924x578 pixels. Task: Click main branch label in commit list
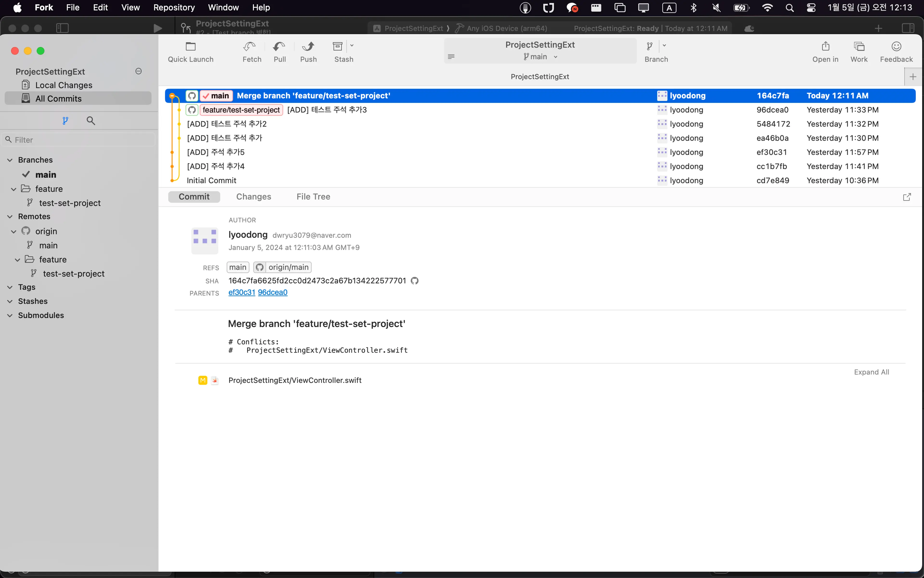click(216, 96)
